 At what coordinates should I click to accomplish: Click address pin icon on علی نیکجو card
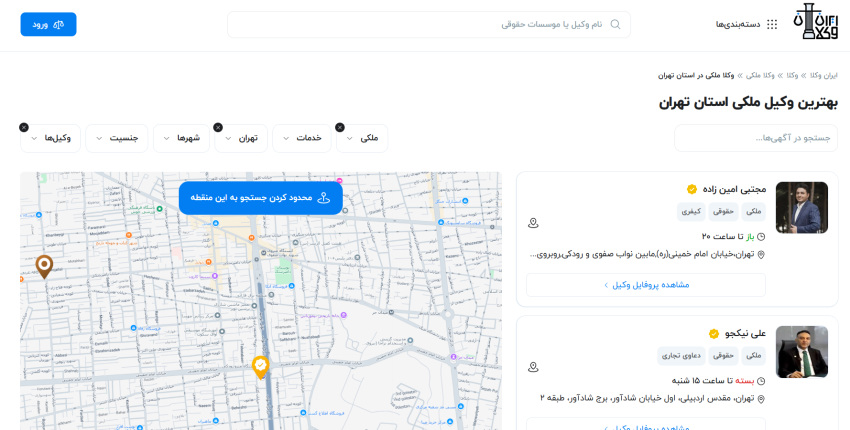[x=761, y=399]
